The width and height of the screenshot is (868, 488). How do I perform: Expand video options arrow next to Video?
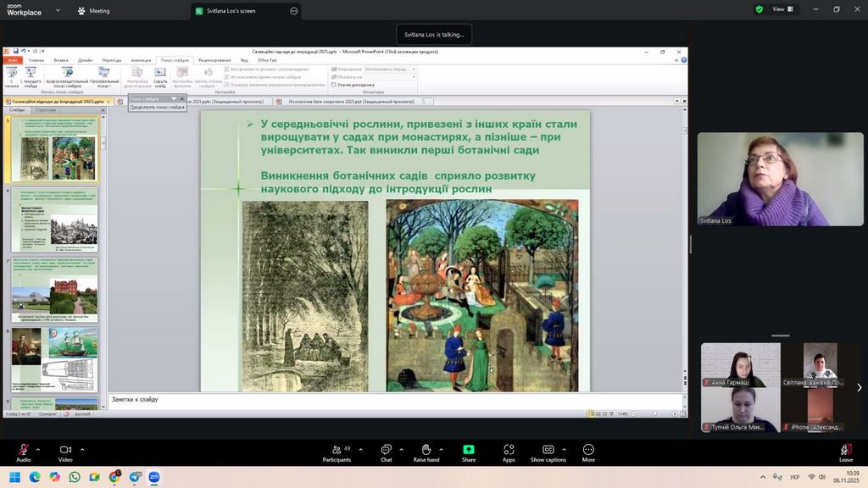pos(82,450)
